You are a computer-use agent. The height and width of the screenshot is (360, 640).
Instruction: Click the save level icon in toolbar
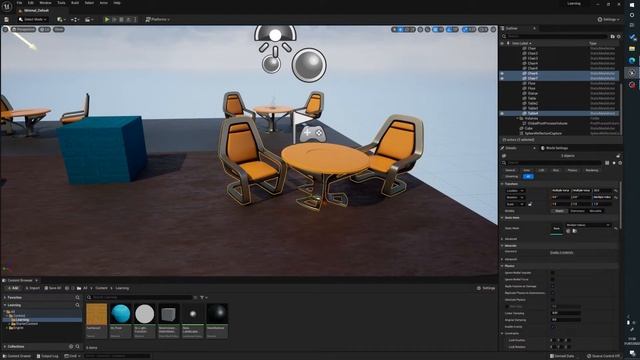pos(7,19)
